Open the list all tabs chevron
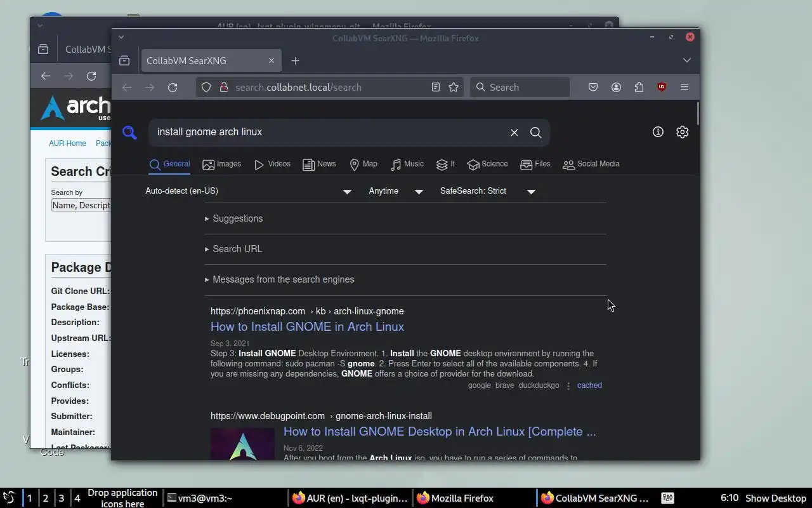 687,60
